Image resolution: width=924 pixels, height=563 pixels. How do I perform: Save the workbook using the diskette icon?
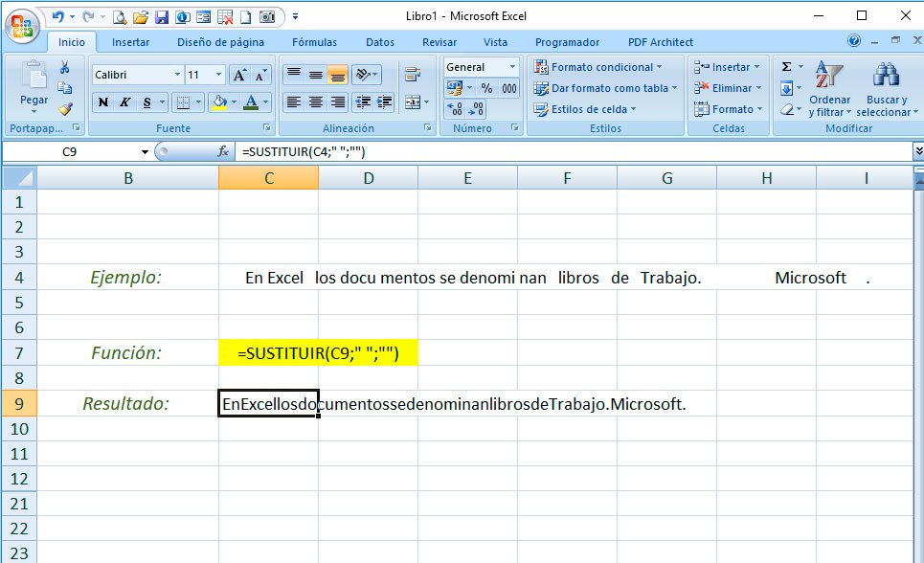point(162,17)
